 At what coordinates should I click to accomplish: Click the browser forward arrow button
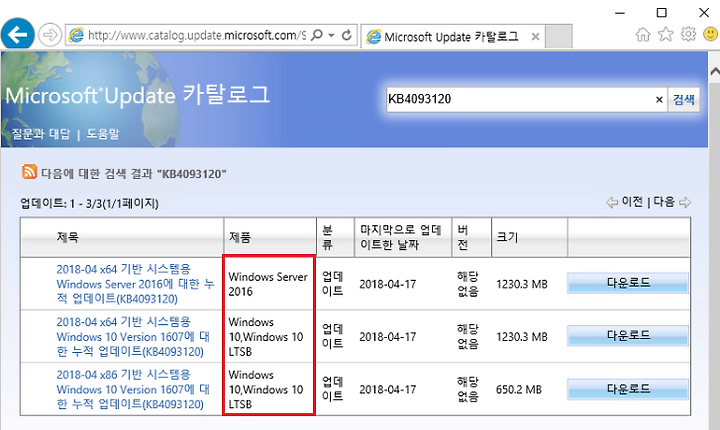pyautogui.click(x=50, y=34)
